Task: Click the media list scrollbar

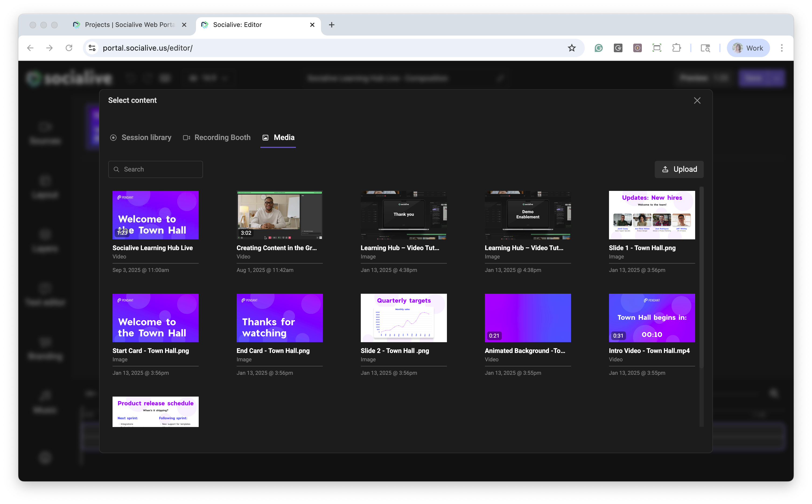Action: (x=701, y=277)
